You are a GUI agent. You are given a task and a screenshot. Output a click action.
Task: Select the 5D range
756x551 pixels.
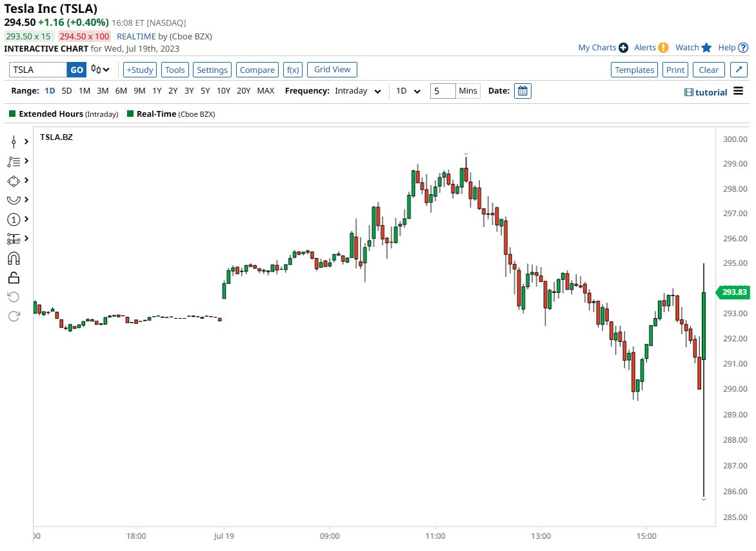66,90
